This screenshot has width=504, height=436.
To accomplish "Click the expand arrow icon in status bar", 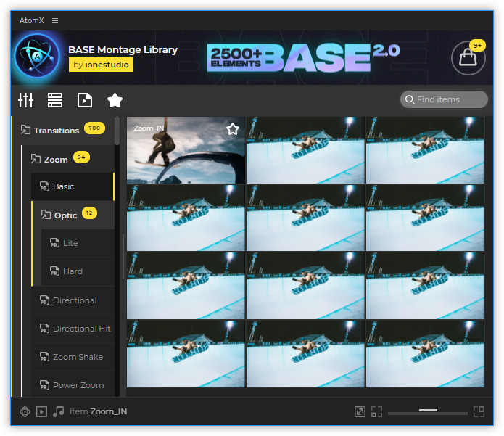I will (x=360, y=411).
